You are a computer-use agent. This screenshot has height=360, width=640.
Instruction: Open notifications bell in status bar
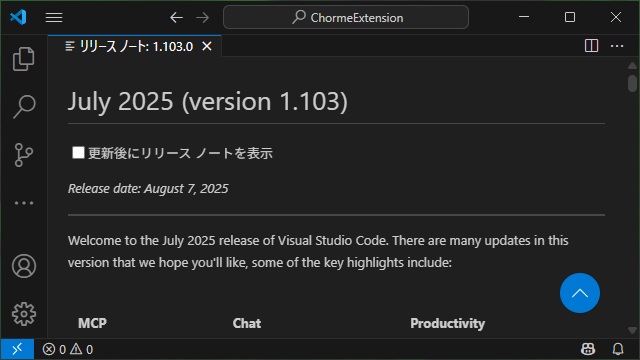point(618,349)
